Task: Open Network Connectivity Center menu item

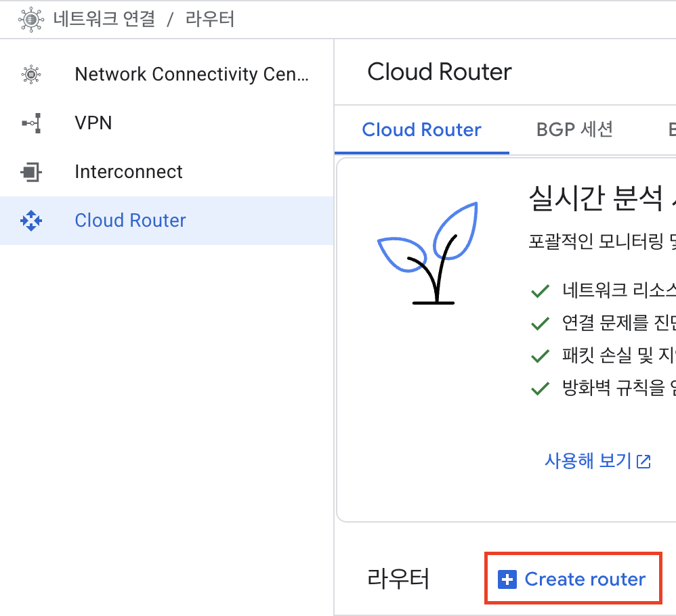Action: pyautogui.click(x=167, y=74)
